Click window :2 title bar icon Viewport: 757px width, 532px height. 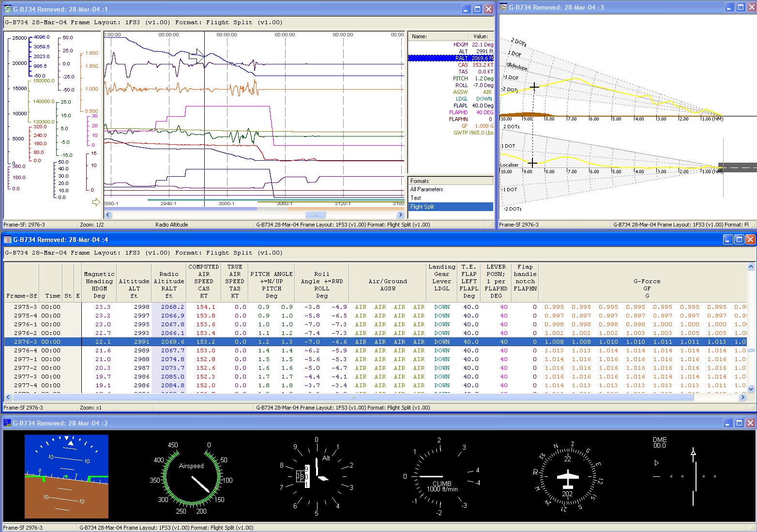[x=7, y=423]
